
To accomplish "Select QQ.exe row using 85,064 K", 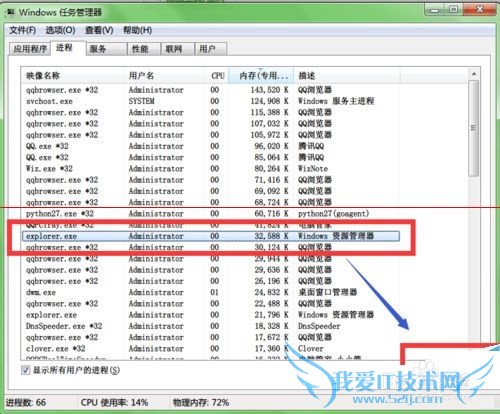I will pyautogui.click(x=211, y=157).
